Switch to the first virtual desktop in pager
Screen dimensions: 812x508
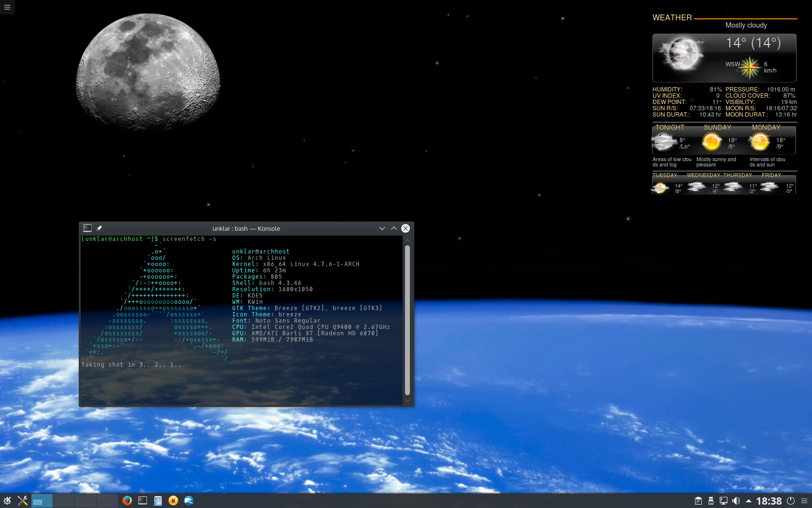pyautogui.click(x=42, y=501)
